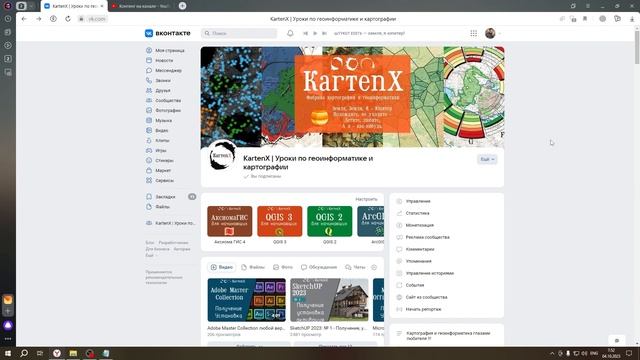640x360 pixels.
Task: Open Комментарии in the community admin panel
Action: point(415,249)
